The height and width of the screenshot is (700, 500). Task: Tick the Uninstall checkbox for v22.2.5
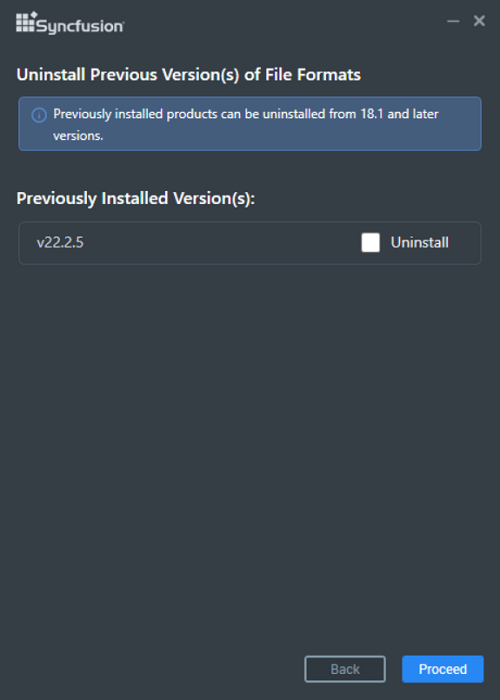(x=371, y=242)
